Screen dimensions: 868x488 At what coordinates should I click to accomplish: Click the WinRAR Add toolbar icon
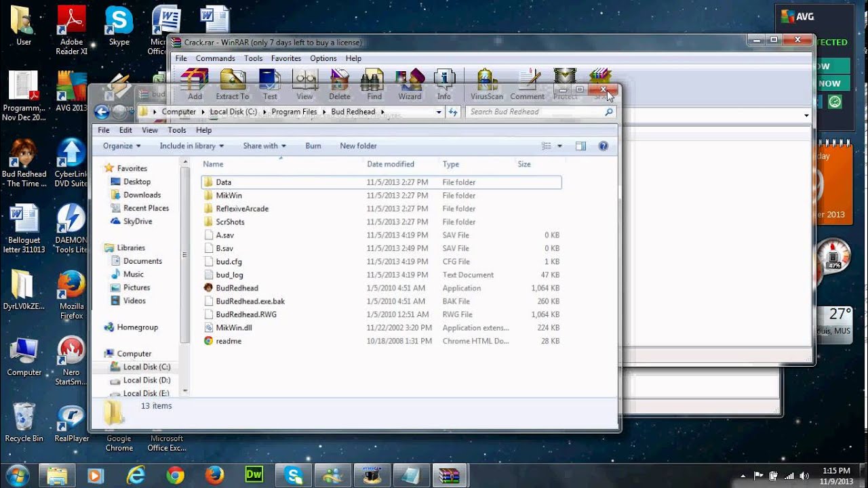click(195, 84)
